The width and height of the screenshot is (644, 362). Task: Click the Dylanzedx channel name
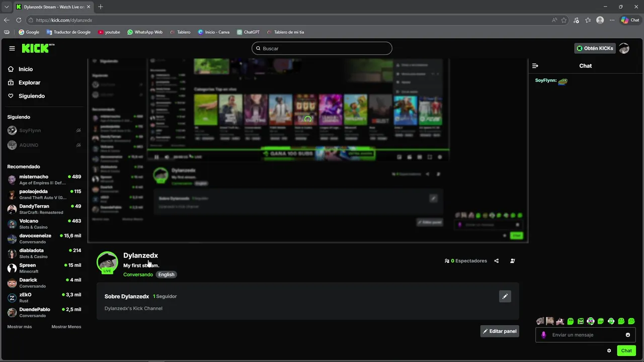click(x=140, y=255)
